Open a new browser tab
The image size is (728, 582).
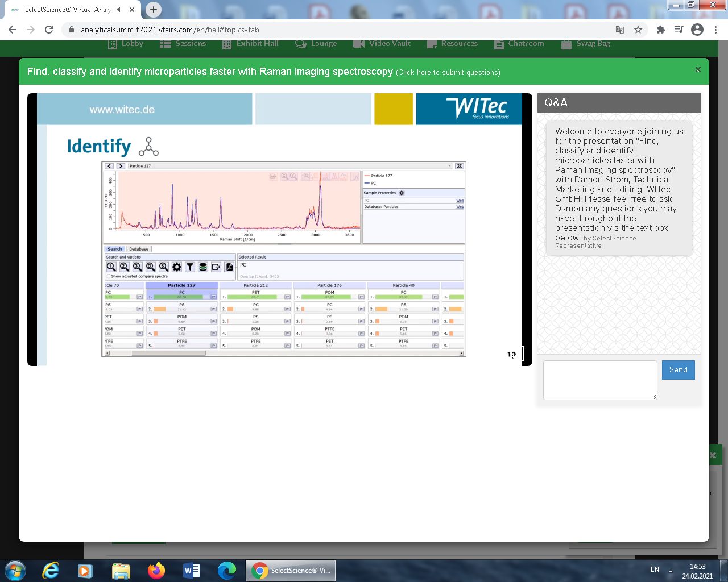[154, 10]
